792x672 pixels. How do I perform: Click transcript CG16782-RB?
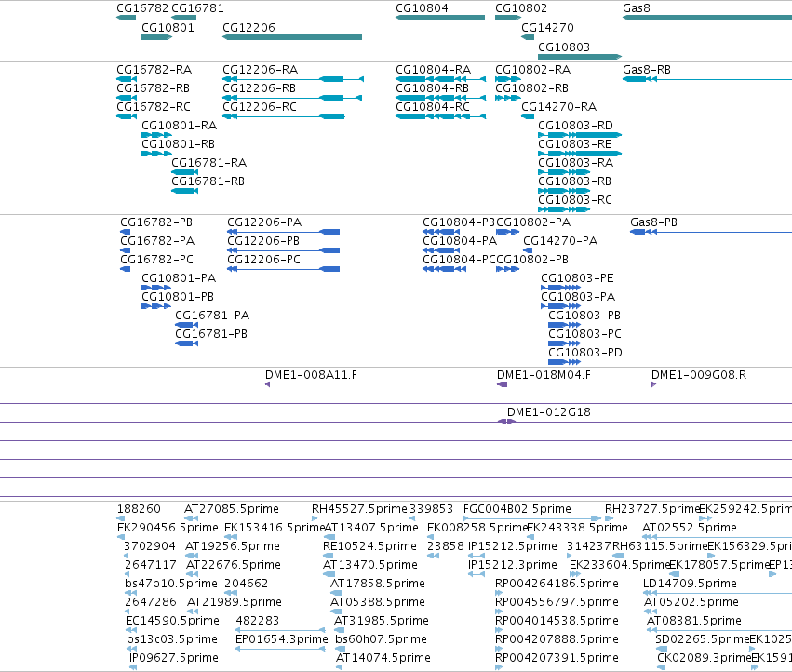tap(153, 87)
